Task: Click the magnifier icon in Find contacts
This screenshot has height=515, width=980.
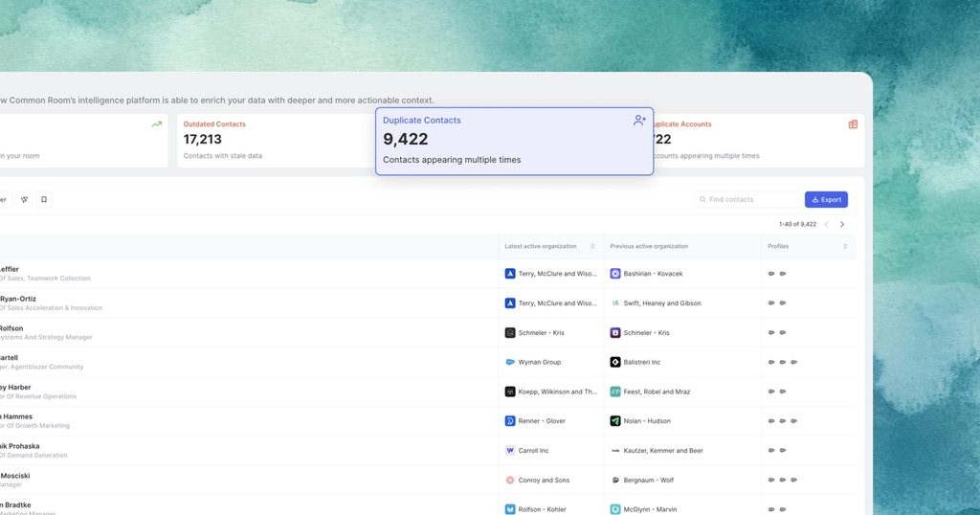Action: (702, 199)
